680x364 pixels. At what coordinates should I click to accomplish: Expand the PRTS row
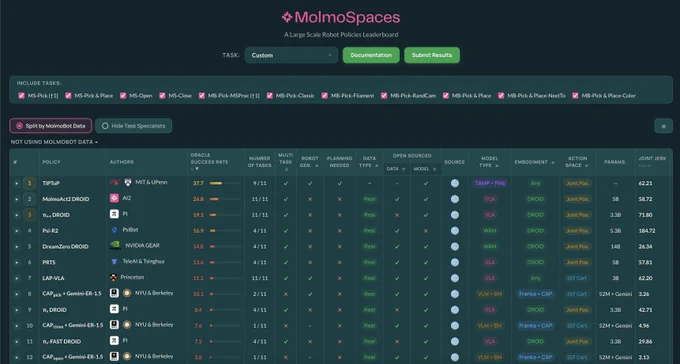click(x=16, y=262)
